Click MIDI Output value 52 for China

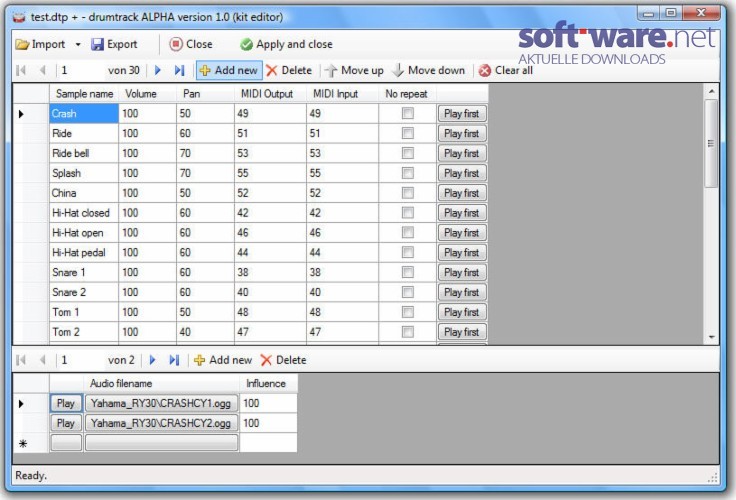pyautogui.click(x=270, y=193)
